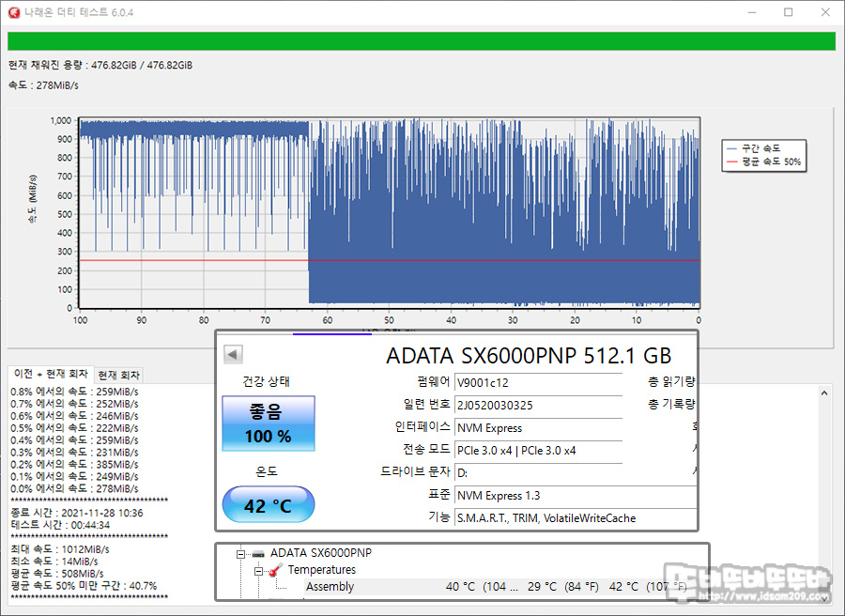The width and height of the screenshot is (845, 616).
Task: Click the log scrollbar up arrow
Action: tap(824, 393)
